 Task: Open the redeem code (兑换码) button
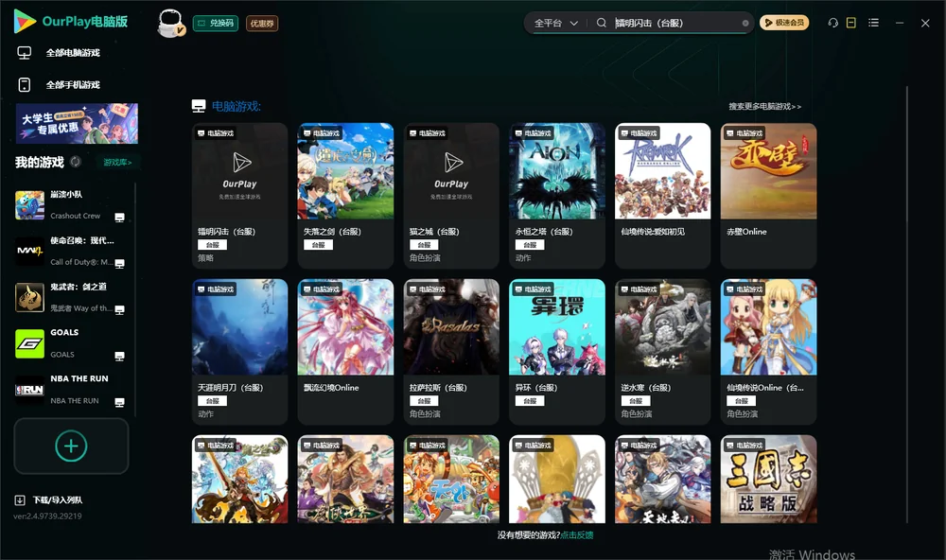(x=216, y=24)
